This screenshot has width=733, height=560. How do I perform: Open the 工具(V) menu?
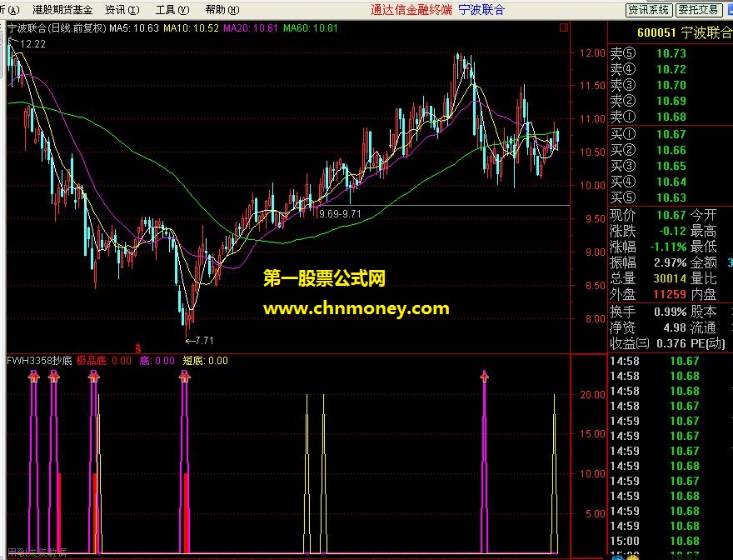tap(172, 10)
